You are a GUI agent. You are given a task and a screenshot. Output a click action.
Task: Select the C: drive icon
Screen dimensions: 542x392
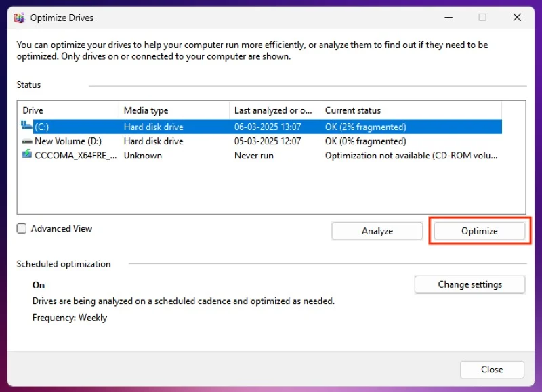pos(27,127)
